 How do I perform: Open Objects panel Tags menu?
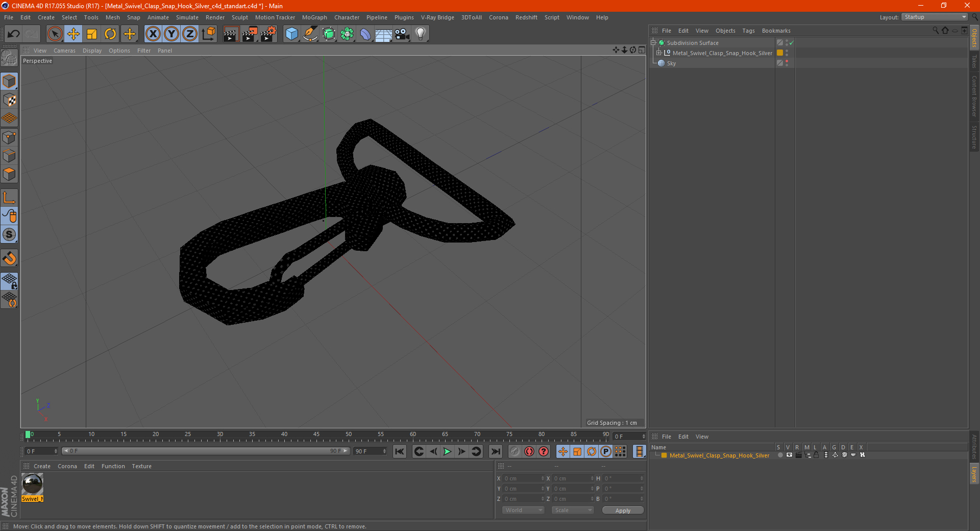tap(748, 31)
